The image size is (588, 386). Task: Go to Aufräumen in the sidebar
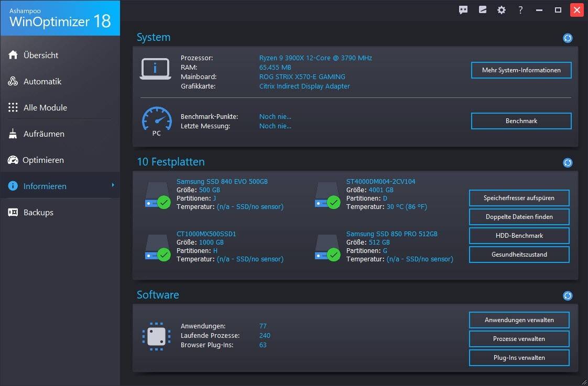click(44, 134)
